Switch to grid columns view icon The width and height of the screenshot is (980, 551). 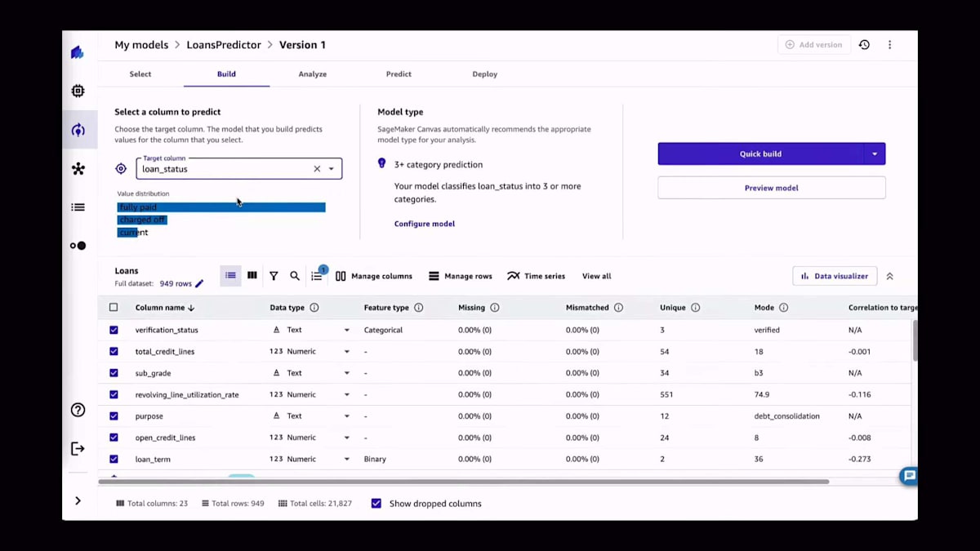tap(252, 276)
